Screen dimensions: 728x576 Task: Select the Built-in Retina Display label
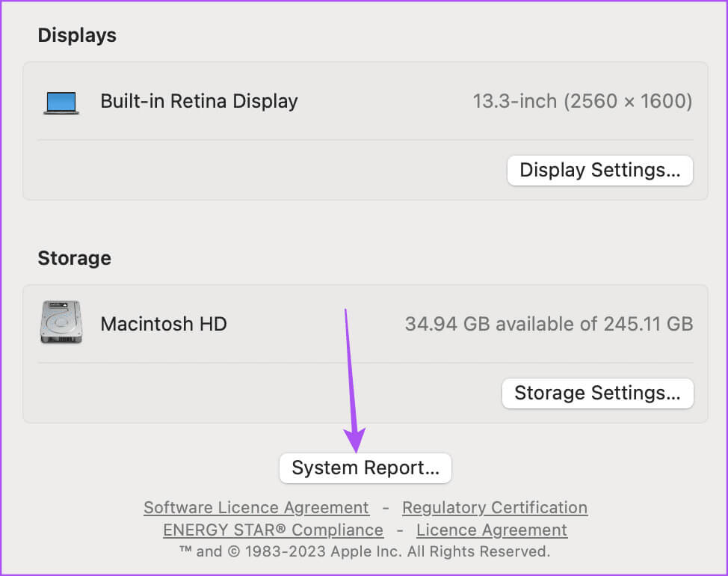tap(199, 101)
